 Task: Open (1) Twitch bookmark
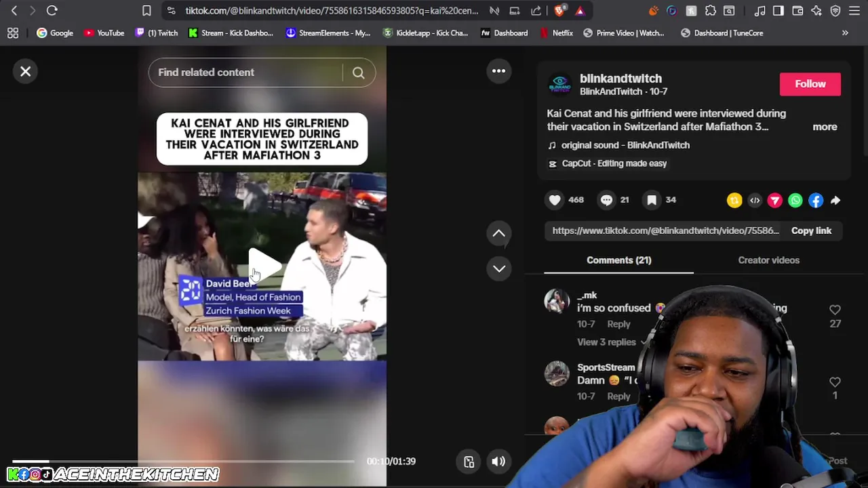[157, 33]
